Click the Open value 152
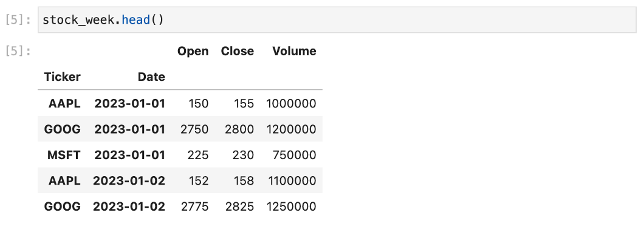Viewport: 644px width, 229px height. (x=199, y=180)
